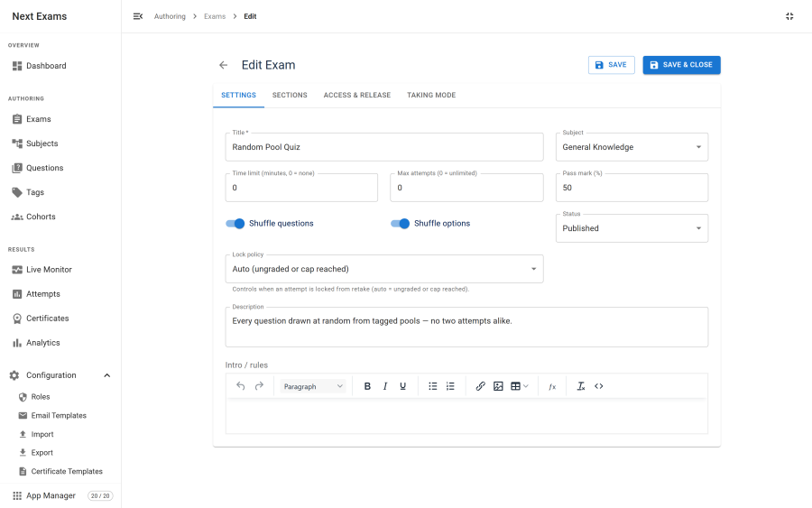
Task: Open the source code view icon
Action: [599, 386]
